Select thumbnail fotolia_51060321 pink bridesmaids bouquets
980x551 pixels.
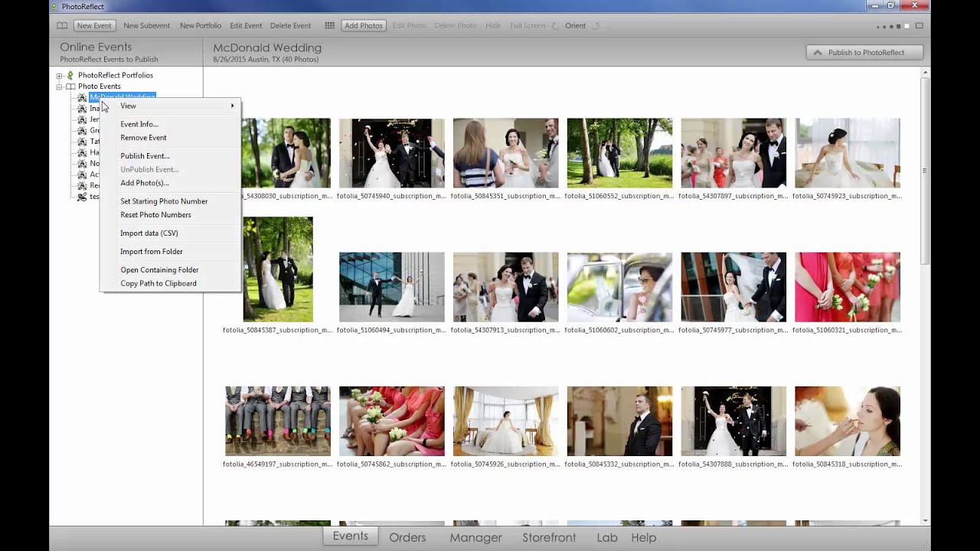point(848,287)
